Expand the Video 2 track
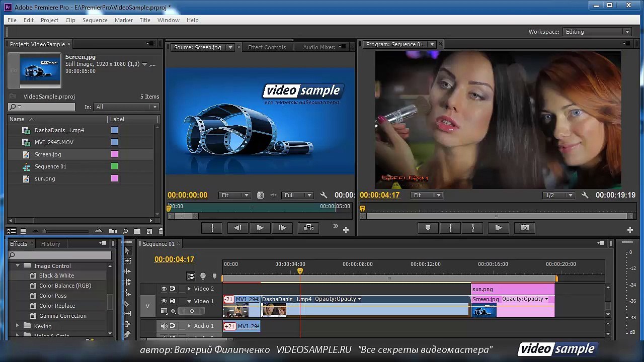644x362 pixels. point(189,289)
